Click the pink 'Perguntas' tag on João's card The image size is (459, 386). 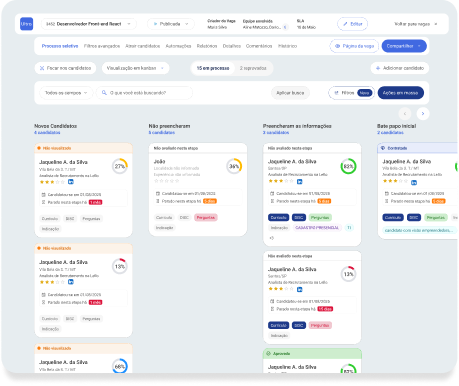pos(206,217)
